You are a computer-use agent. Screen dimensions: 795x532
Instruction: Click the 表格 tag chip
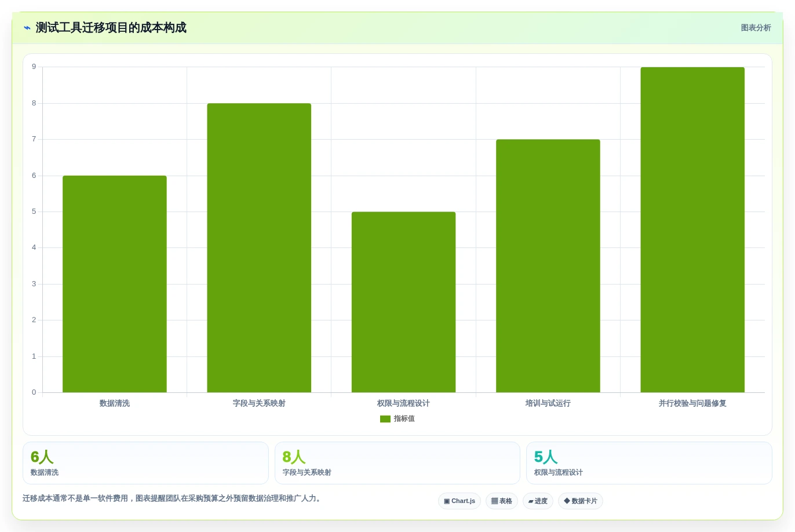coord(502,501)
